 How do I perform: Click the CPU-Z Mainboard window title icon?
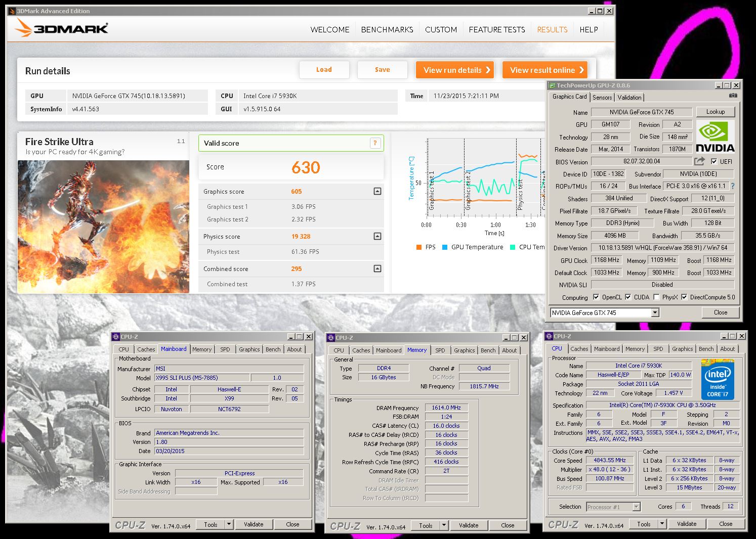point(116,337)
